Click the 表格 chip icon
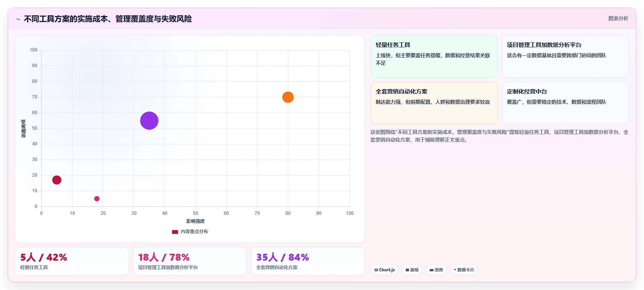The height and width of the screenshot is (290, 644). tap(407, 270)
